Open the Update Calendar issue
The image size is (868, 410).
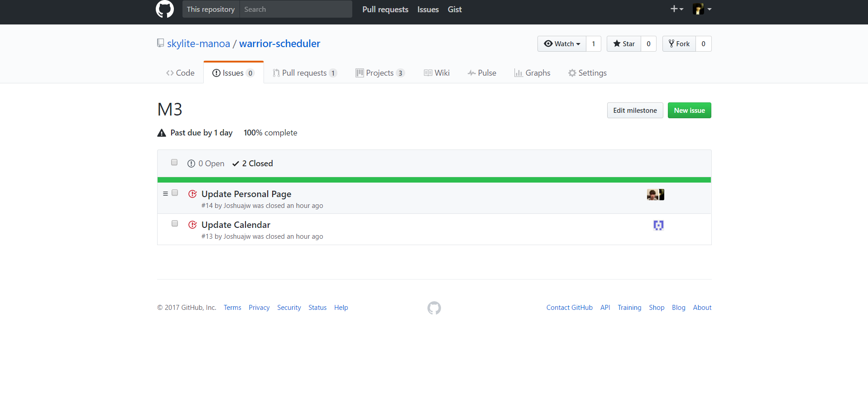(236, 225)
